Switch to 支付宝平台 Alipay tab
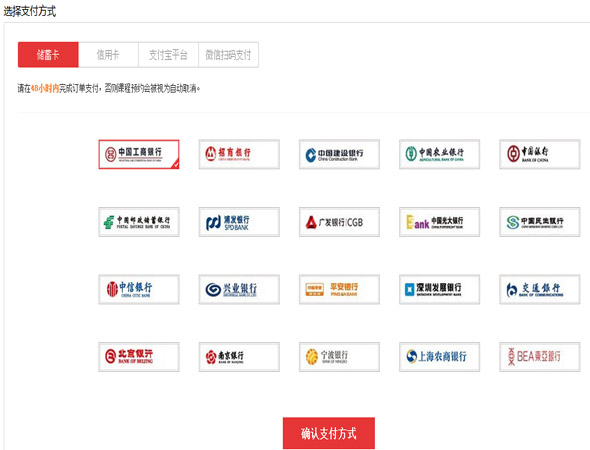The image size is (590, 450). coord(168,55)
